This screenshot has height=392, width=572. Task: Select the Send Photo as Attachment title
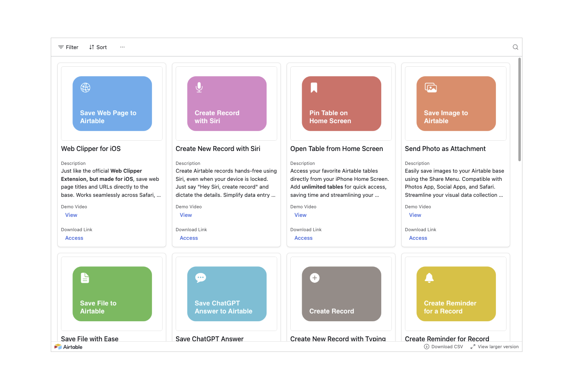click(x=445, y=149)
